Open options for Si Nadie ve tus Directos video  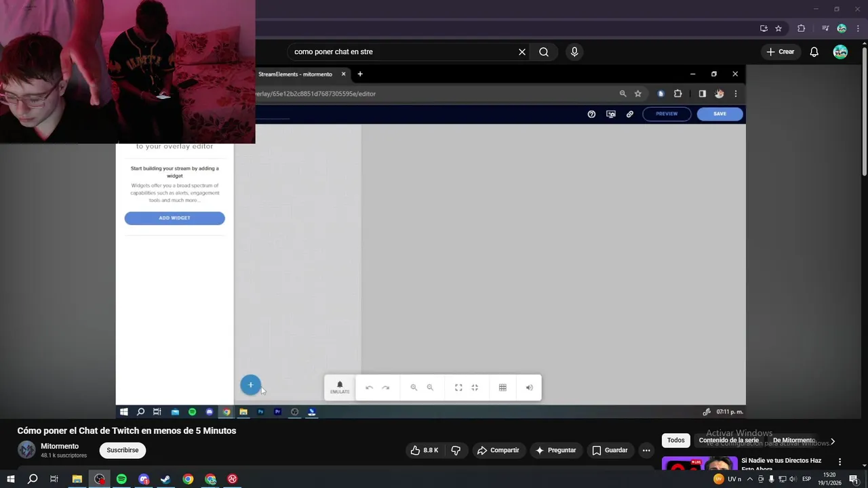[840, 462]
